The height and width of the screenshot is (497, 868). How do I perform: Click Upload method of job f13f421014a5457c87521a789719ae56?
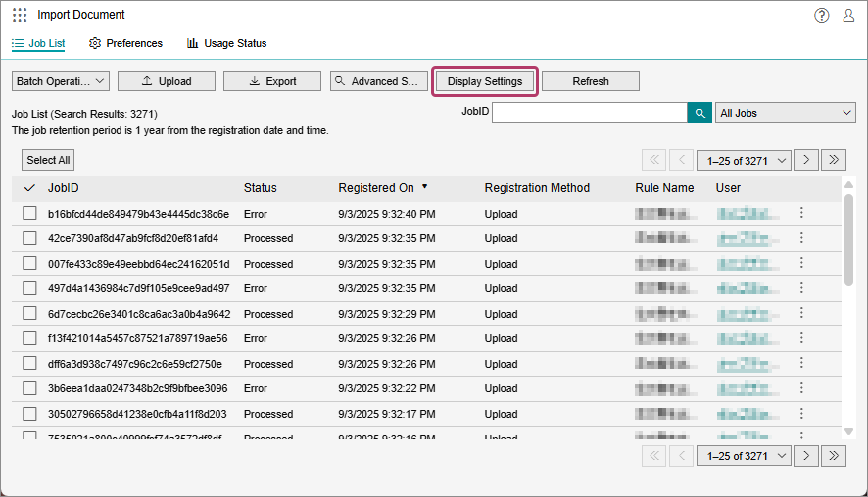pyautogui.click(x=501, y=338)
